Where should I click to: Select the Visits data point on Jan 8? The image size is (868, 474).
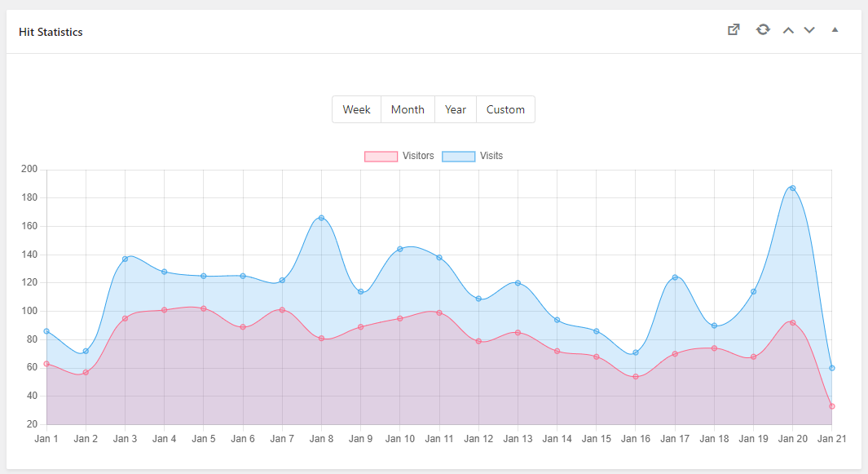pos(321,218)
